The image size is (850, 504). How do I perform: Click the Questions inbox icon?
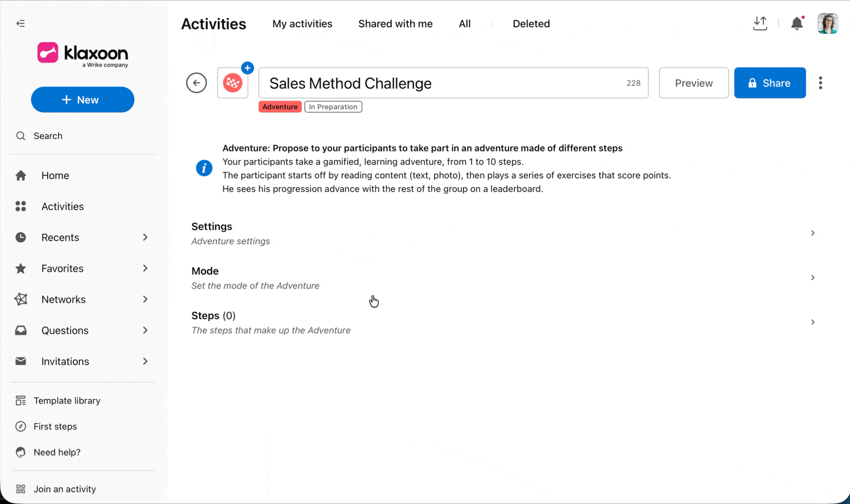point(21,330)
